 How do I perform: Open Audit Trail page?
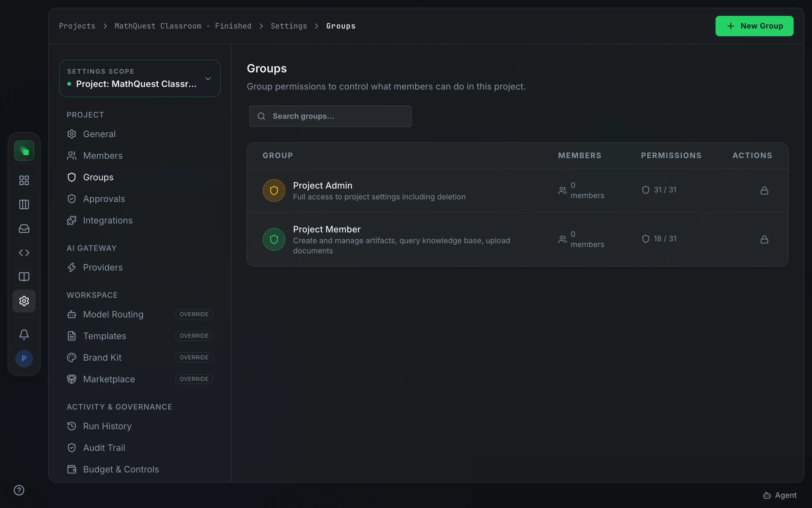click(140, 448)
